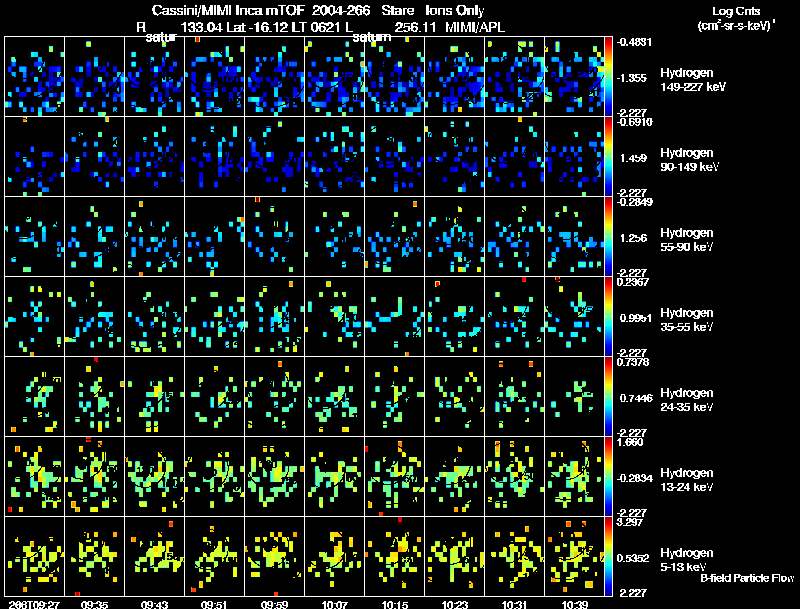Click the Hydrogen 13-24 keV color bar

(x=608, y=477)
